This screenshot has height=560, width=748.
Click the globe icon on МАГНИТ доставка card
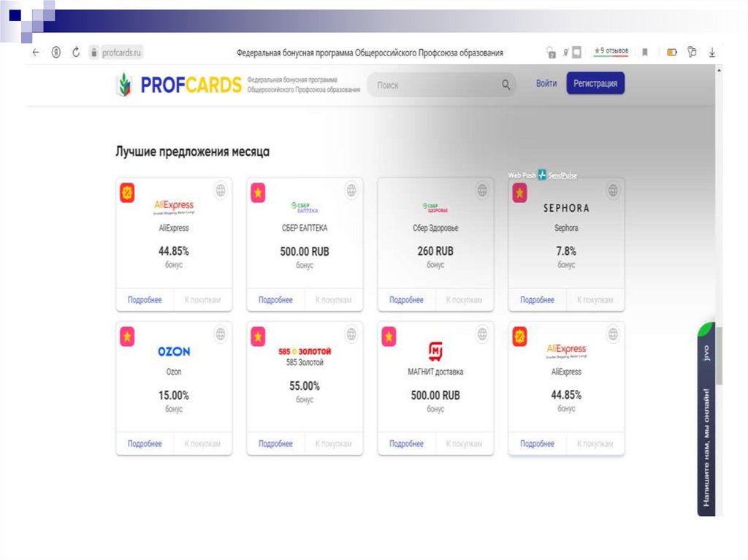(482, 334)
